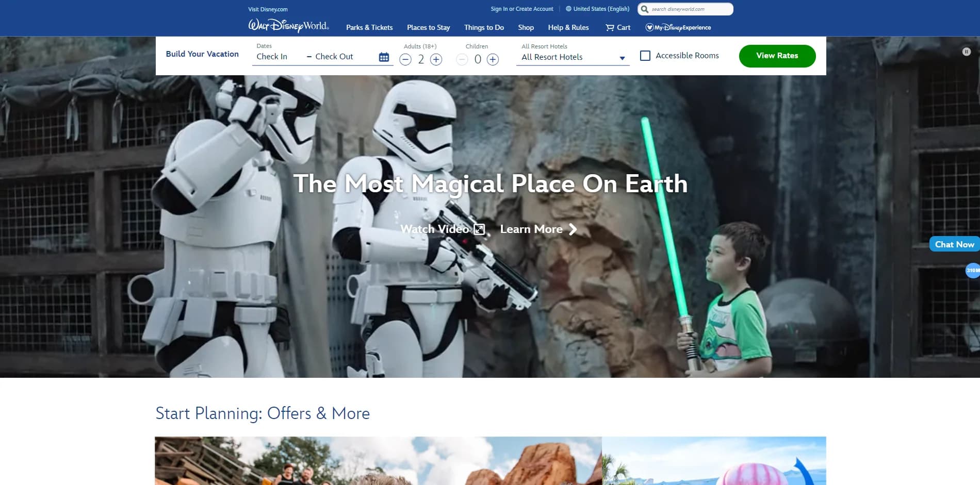Open the Shop menu
980x485 pixels.
(x=526, y=27)
